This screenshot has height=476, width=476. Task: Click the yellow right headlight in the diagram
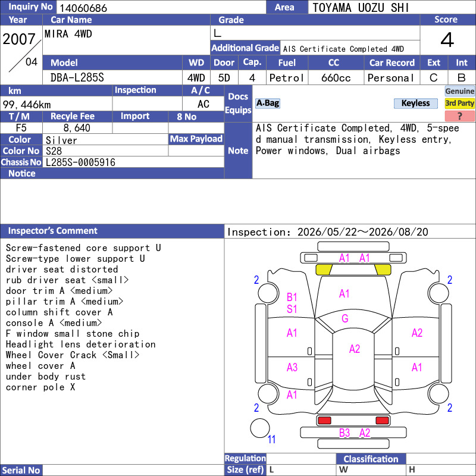[x=383, y=270]
